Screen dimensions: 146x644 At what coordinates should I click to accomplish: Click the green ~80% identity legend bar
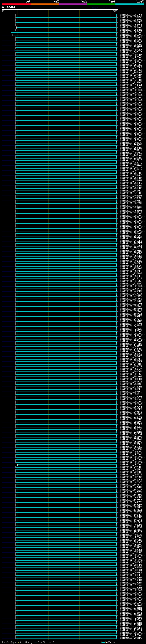coord(101,4)
